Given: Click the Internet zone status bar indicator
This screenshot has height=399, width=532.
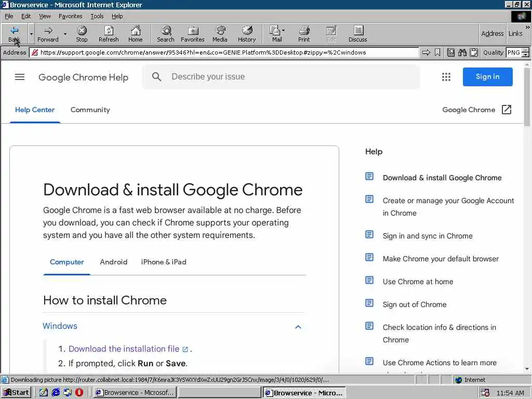Looking at the screenshot, I should pyautogui.click(x=470, y=380).
